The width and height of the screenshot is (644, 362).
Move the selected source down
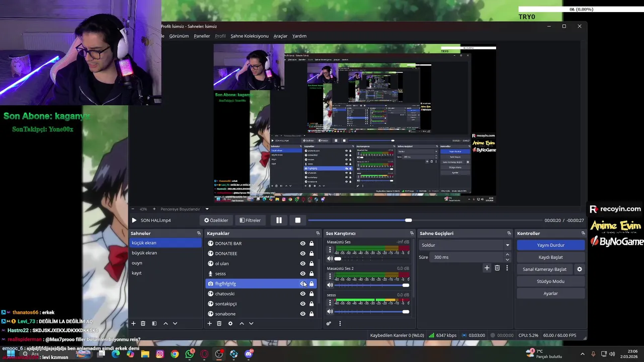click(x=251, y=323)
